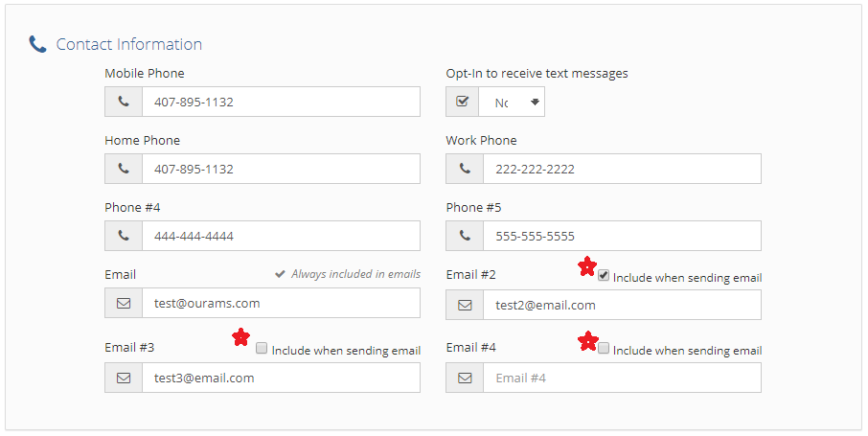Click the phone icon beside Mobile Phone field
The image size is (868, 436).
tap(124, 102)
